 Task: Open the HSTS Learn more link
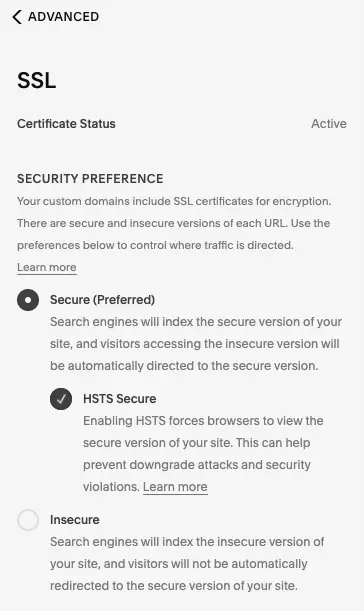(x=175, y=487)
